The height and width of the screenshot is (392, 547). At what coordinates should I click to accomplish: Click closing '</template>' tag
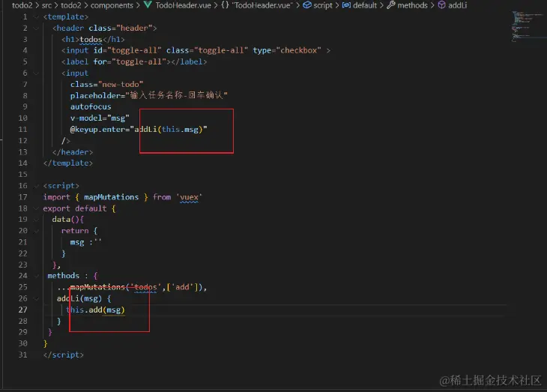tap(68, 163)
